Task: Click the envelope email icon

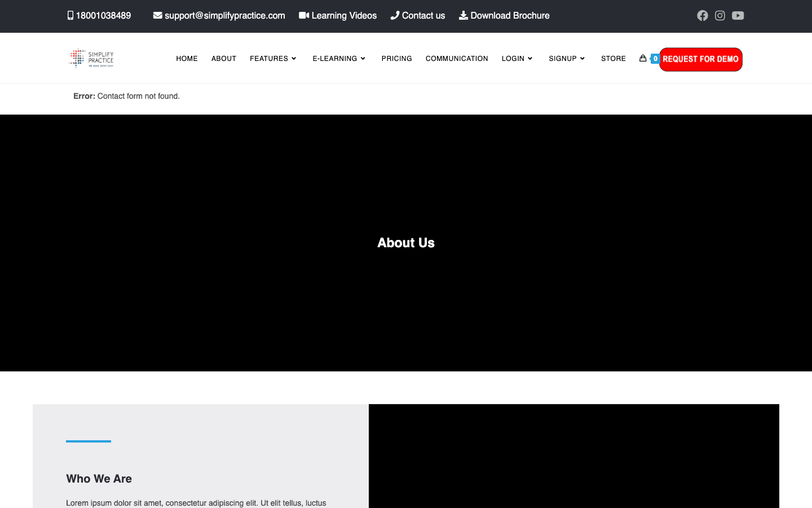Action: click(158, 16)
